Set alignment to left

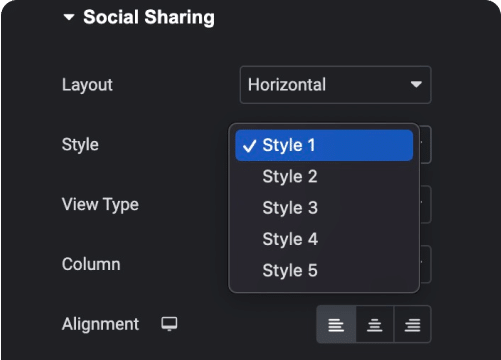(336, 324)
